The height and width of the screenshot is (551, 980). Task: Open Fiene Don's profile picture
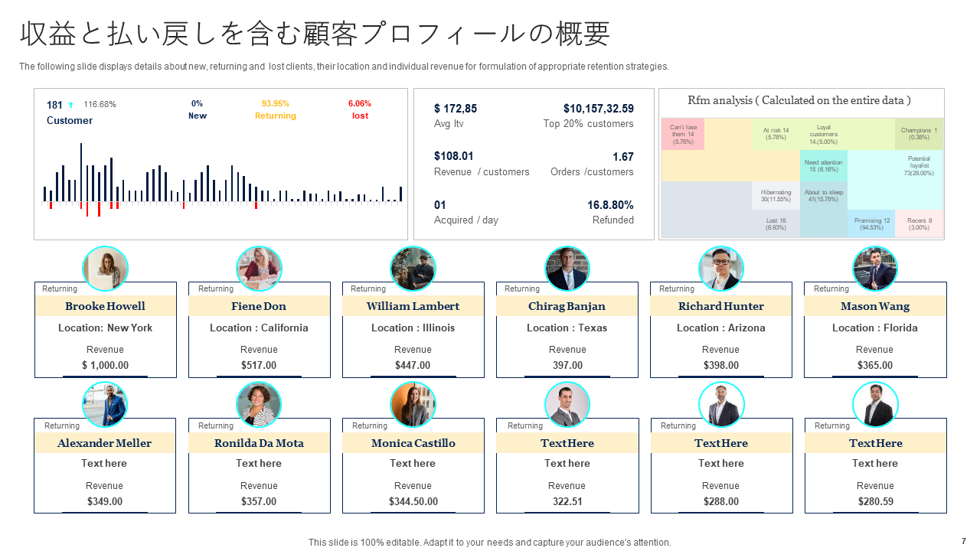click(x=259, y=269)
